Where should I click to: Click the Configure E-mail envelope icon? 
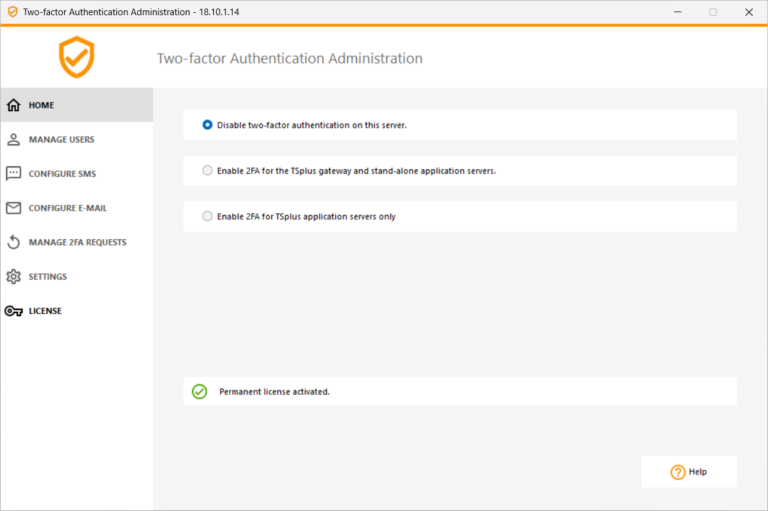14,208
